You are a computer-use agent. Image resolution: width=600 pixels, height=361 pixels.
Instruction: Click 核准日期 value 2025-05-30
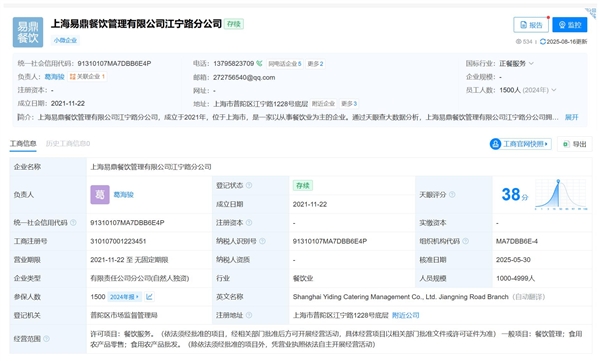tap(513, 260)
